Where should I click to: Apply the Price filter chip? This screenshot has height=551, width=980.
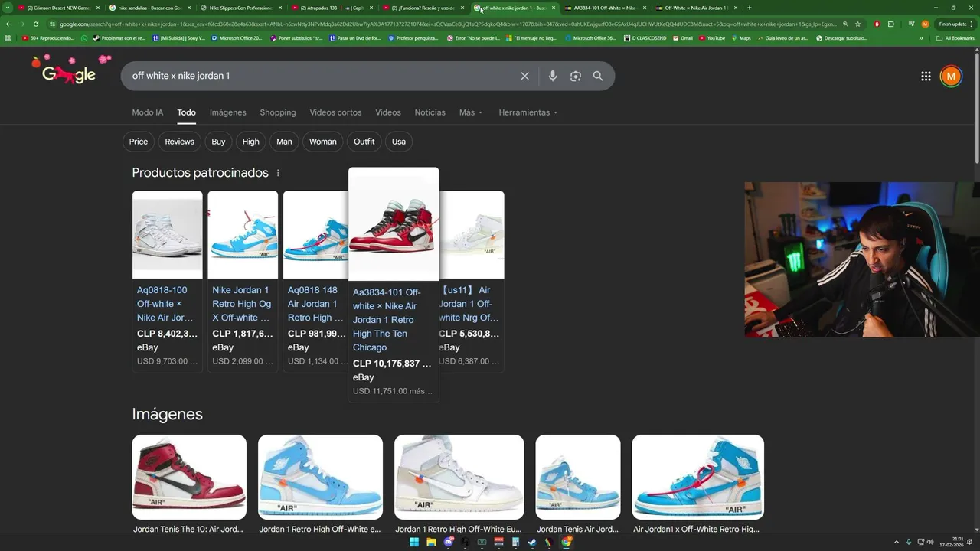point(139,142)
